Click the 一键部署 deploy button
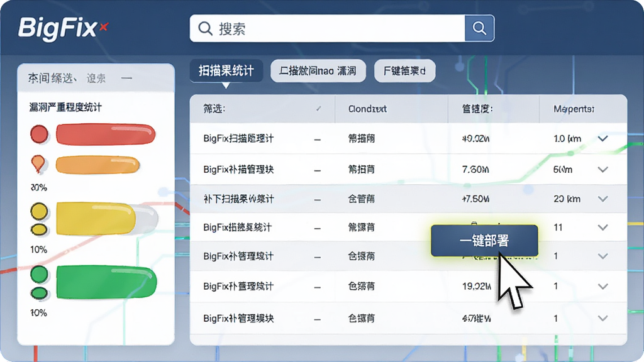 (x=484, y=241)
